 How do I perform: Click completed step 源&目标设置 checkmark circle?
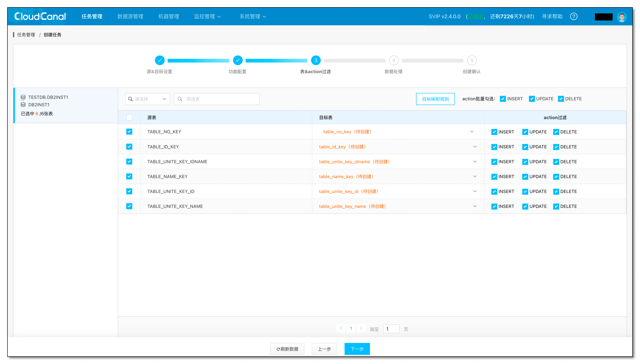tap(160, 60)
